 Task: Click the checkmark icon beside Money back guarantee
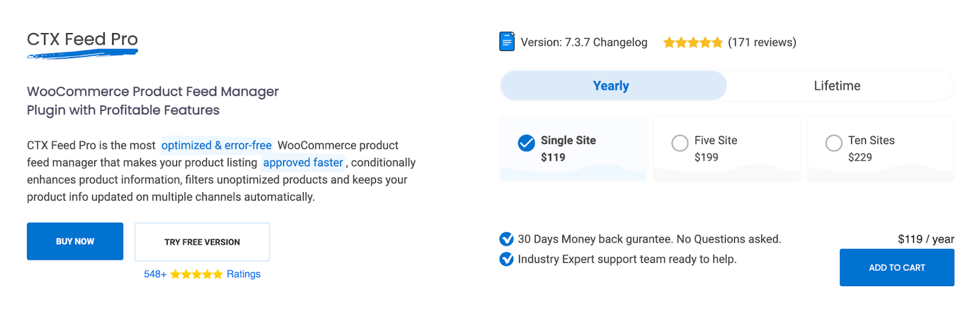click(x=507, y=239)
